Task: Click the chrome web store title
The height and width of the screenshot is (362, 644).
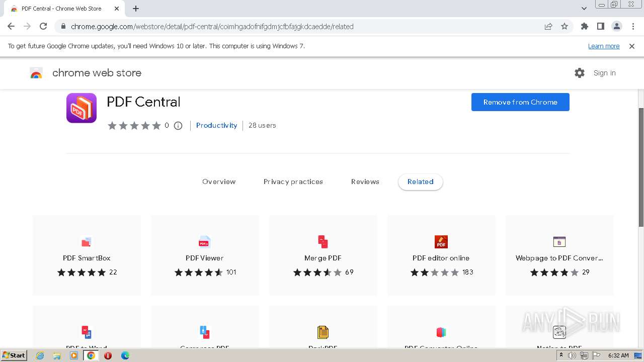Action: point(97,73)
